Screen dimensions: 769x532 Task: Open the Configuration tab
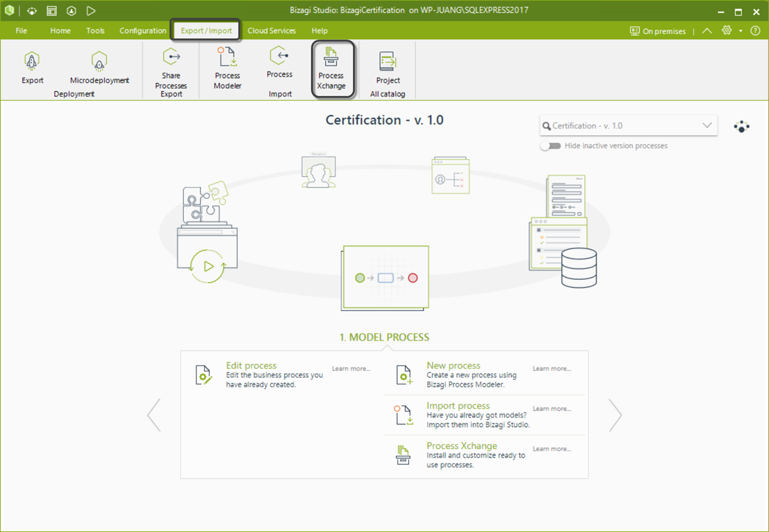pyautogui.click(x=143, y=31)
